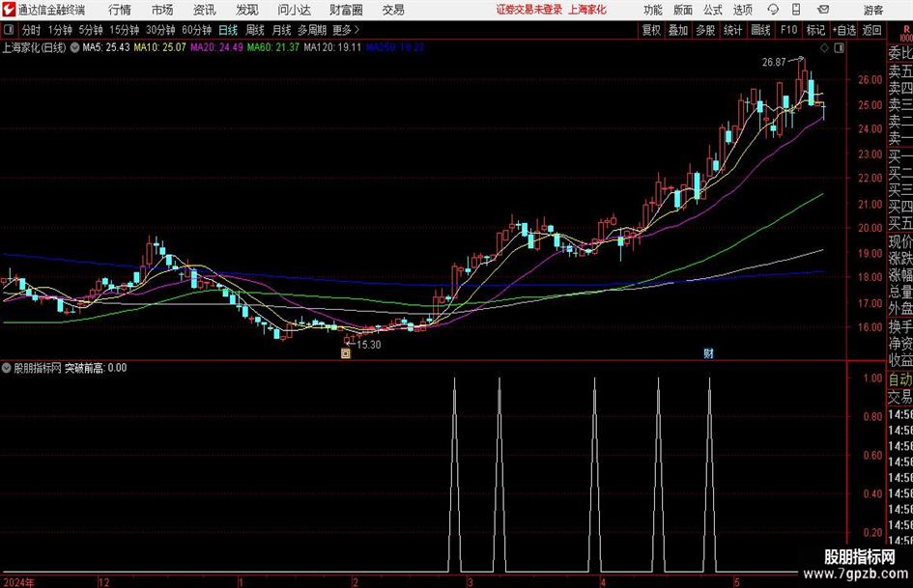
Task: Click the 通达信 red logo icon
Action: click(9, 10)
